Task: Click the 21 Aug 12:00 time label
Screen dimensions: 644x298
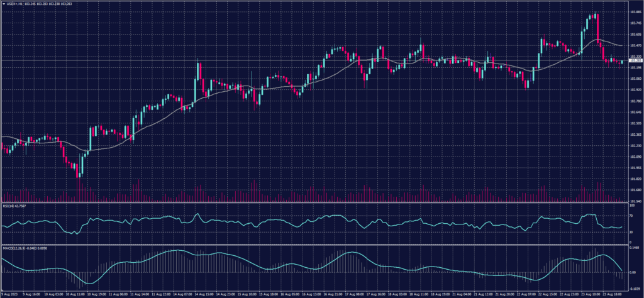Action: pos(483,294)
